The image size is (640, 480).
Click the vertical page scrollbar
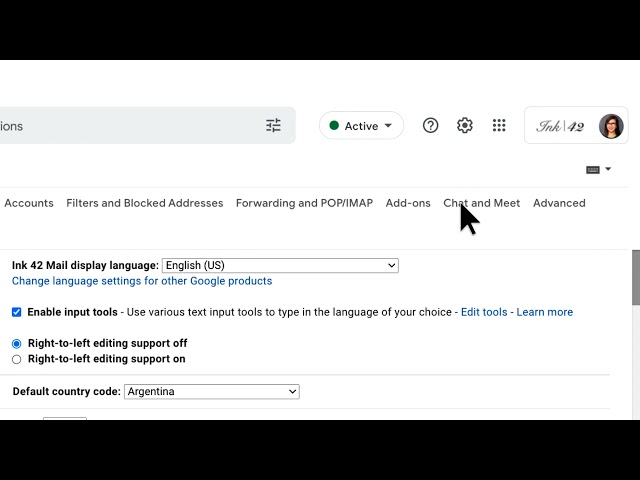tap(635, 278)
